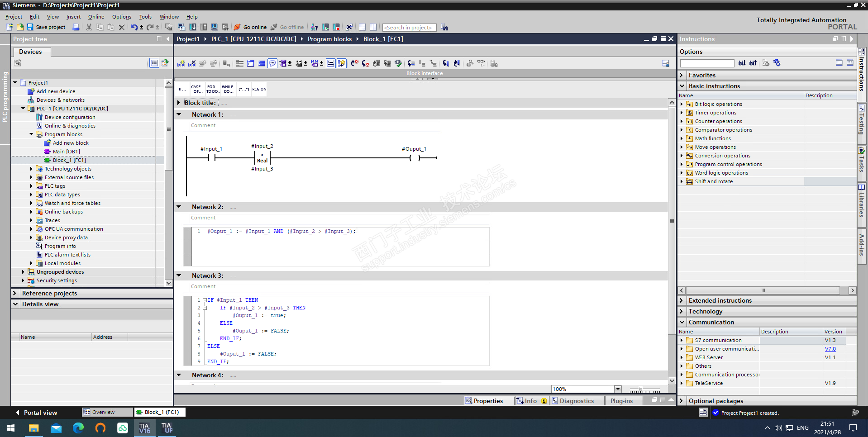Expand Bit logic operations folder
This screenshot has height=437, width=868.
pyautogui.click(x=682, y=104)
